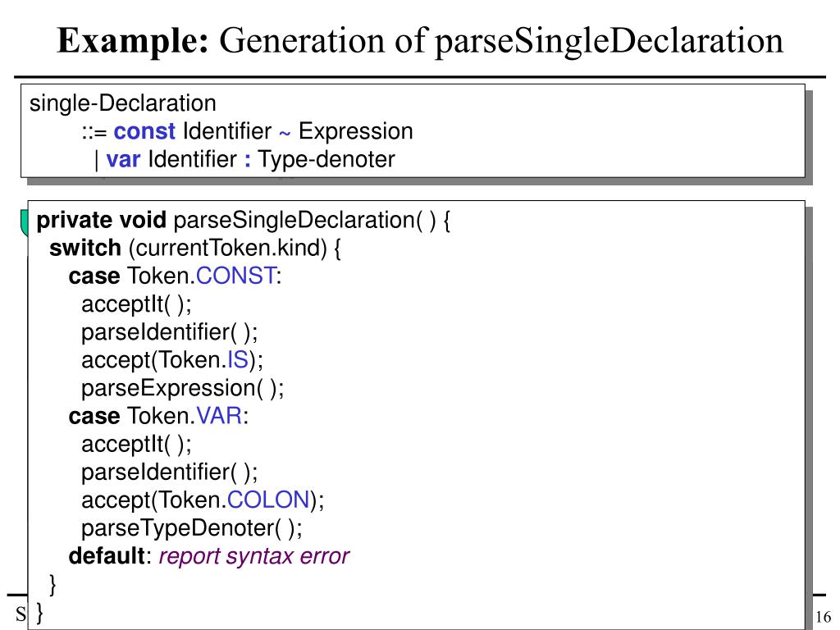
Task: Select the blue 'CONST' token constant
Action: [x=236, y=276]
